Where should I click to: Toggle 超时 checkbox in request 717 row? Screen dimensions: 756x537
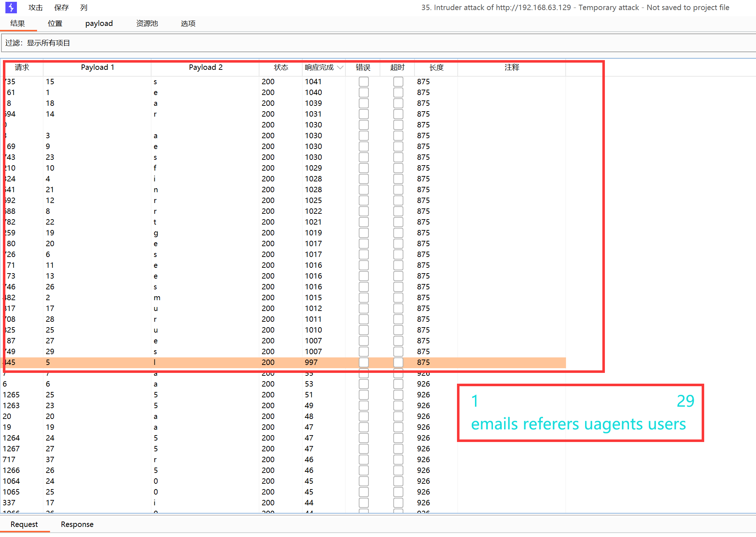398,460
